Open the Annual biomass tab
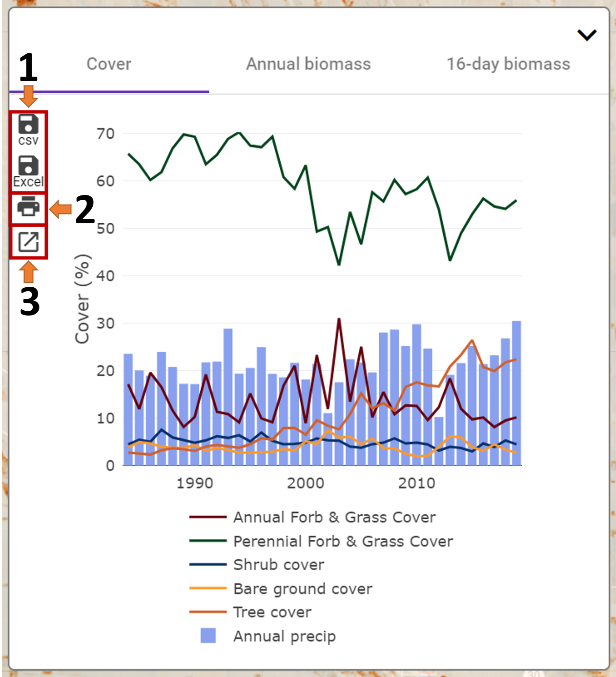616x677 pixels. click(308, 64)
